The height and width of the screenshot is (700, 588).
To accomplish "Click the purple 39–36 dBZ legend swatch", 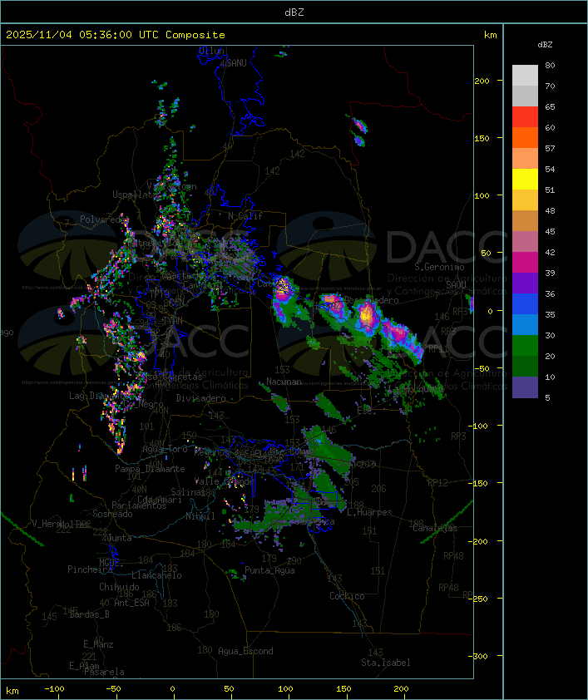I will pos(525,283).
